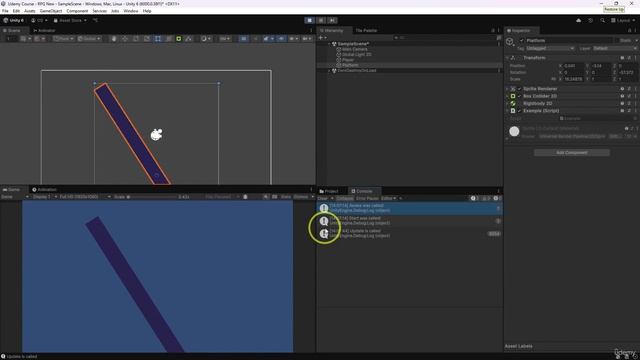Open the Layout dropdown at top right

(x=623, y=20)
